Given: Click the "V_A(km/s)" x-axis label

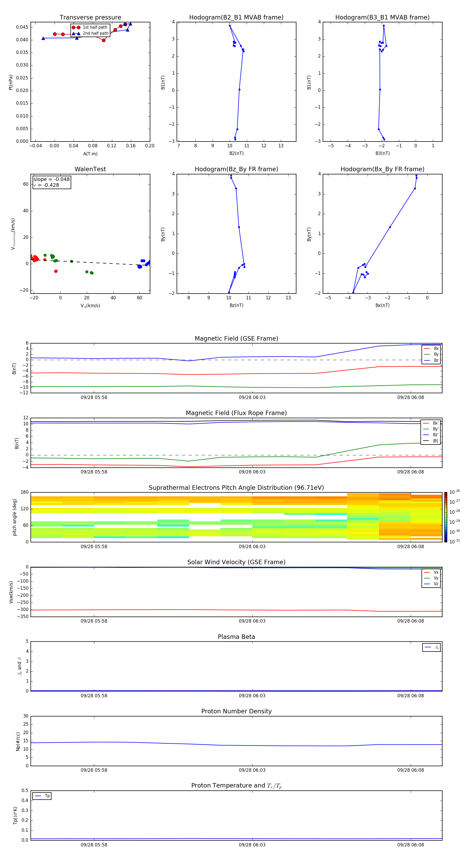Looking at the screenshot, I should point(90,306).
